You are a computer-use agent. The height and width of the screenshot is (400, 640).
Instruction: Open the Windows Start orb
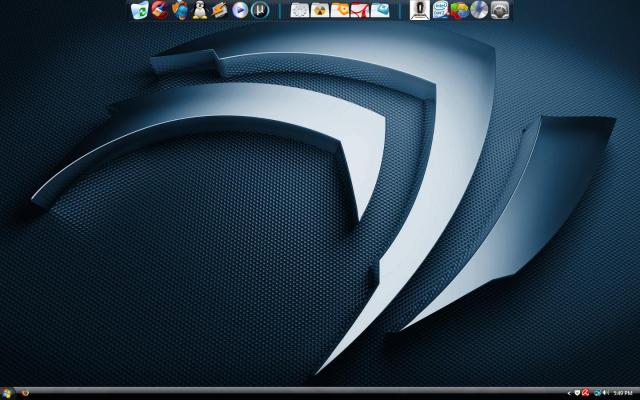click(6, 394)
